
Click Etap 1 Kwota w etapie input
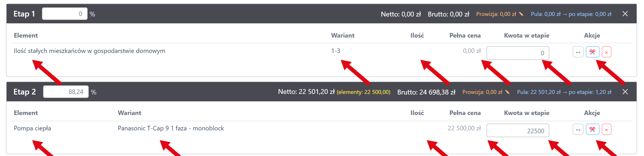click(x=518, y=53)
